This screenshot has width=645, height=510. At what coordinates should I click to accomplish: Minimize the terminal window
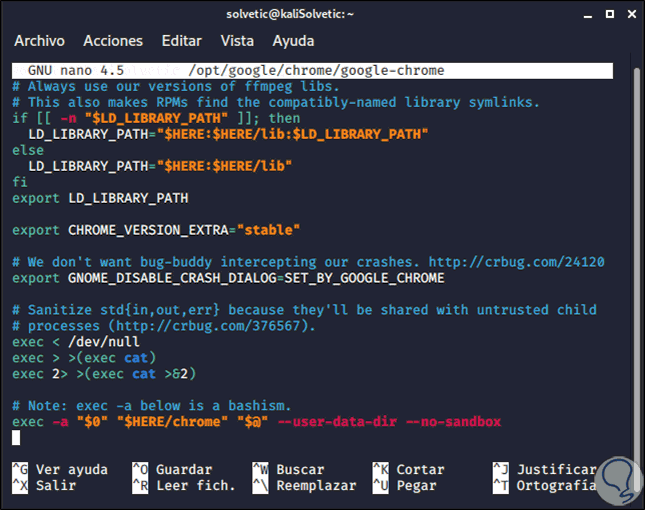pyautogui.click(x=587, y=15)
